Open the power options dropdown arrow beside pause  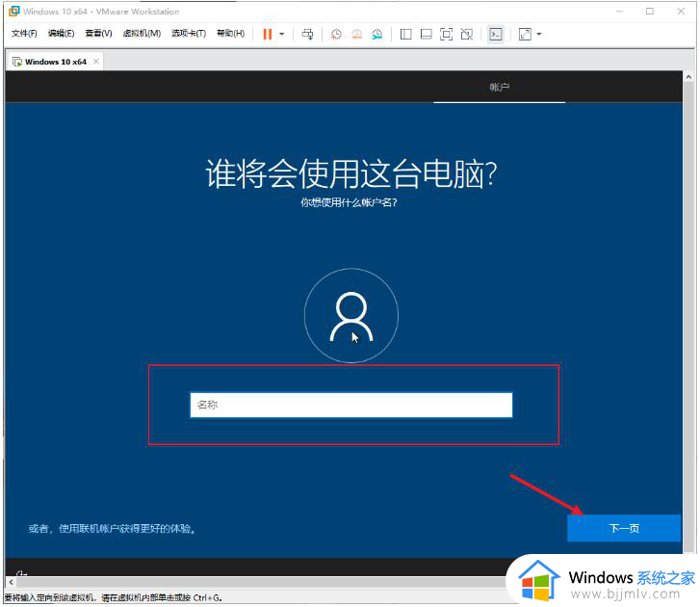click(x=282, y=34)
